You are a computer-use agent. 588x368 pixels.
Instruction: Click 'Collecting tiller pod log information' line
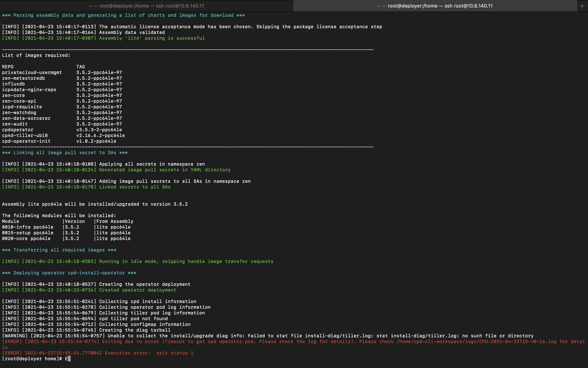coord(104,313)
